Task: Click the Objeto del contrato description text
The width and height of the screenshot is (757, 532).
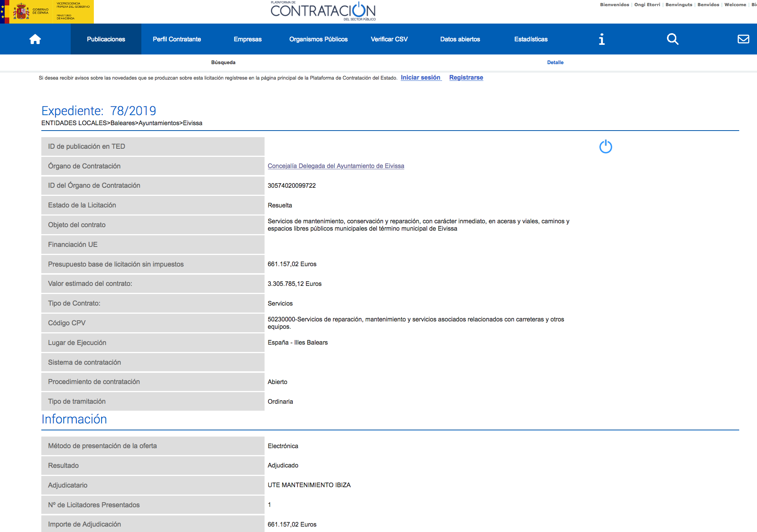Action: [x=419, y=225]
